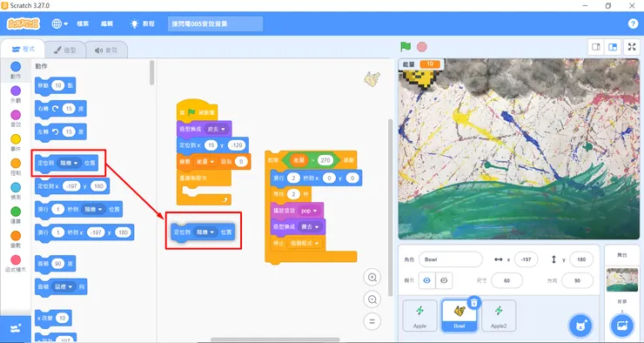The height and width of the screenshot is (343, 644).
Task: Click the help question mark icon
Action: tap(633, 24)
